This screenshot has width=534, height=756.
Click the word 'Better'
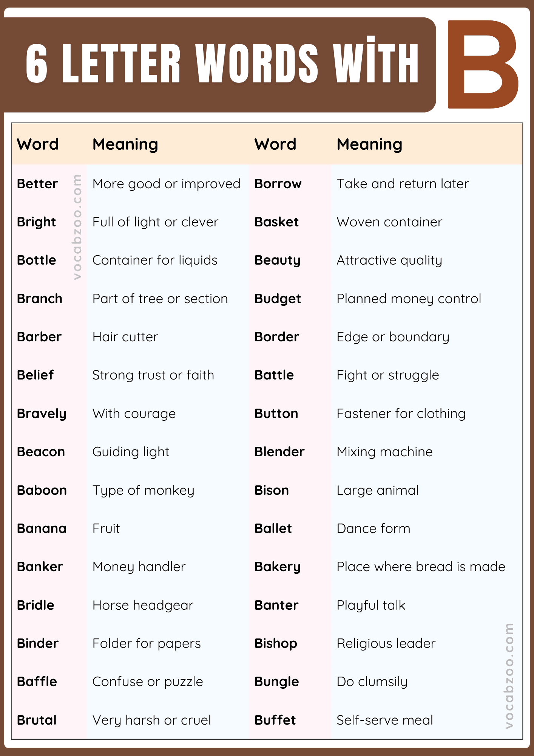(x=37, y=184)
